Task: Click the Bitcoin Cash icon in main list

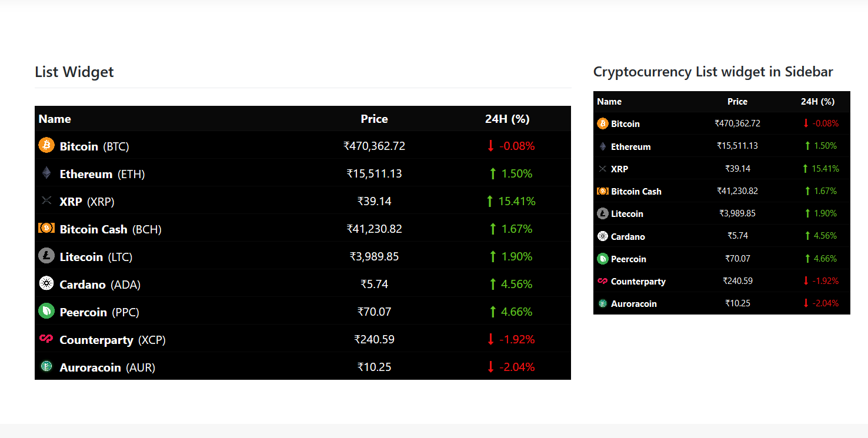Action: click(46, 228)
